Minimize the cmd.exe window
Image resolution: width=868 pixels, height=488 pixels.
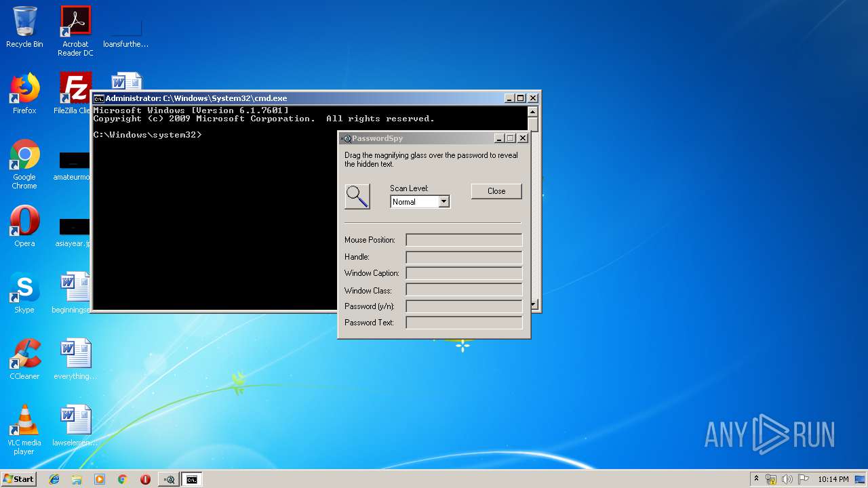pos(510,98)
